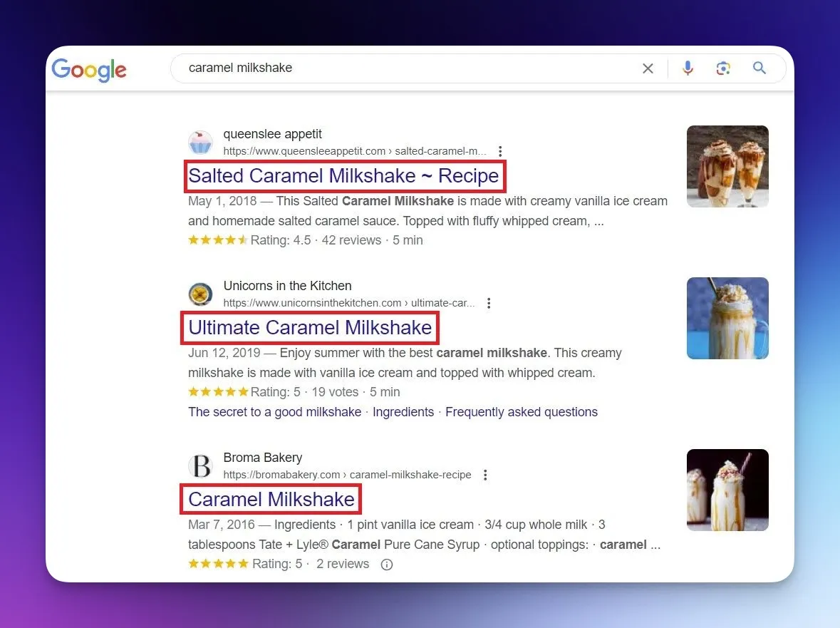Screen dimensions: 840x628
Task: Click the queenslee appetit site name
Action: pos(272,134)
